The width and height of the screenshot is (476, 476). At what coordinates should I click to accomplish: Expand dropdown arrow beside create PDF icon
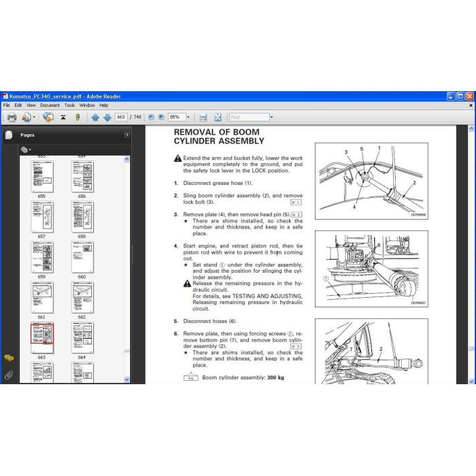point(34,117)
